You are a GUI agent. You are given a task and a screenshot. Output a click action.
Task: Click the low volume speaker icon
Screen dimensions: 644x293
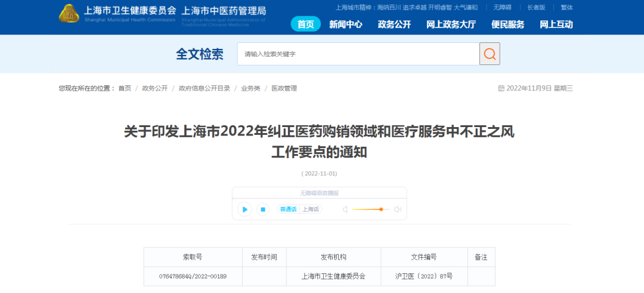click(x=345, y=209)
